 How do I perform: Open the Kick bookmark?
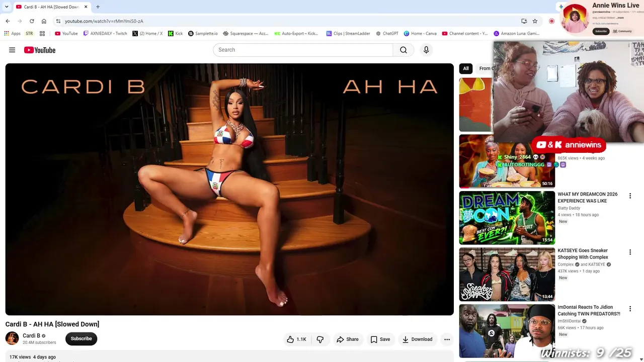176,34
